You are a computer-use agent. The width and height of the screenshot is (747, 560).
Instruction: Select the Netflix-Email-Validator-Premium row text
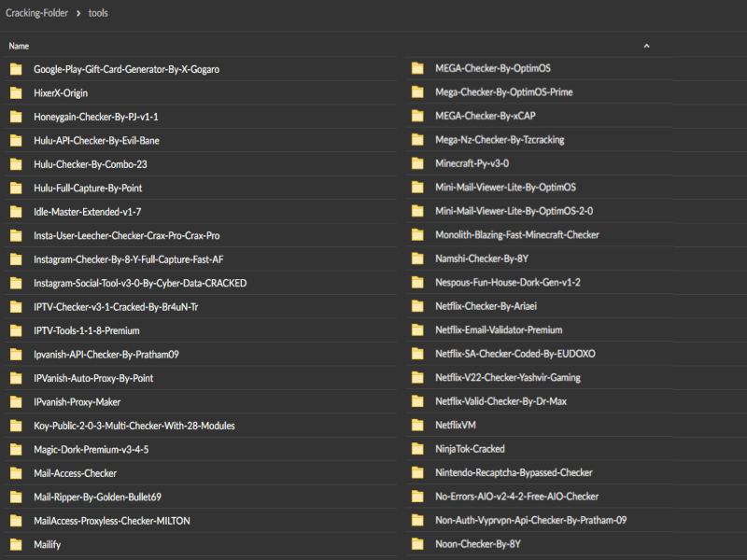tap(499, 329)
